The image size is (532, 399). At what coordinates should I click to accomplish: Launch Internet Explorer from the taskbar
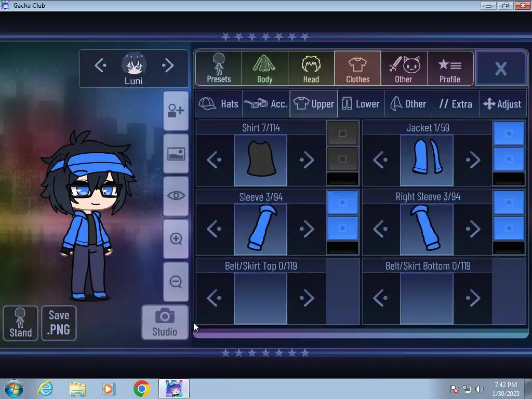45,389
